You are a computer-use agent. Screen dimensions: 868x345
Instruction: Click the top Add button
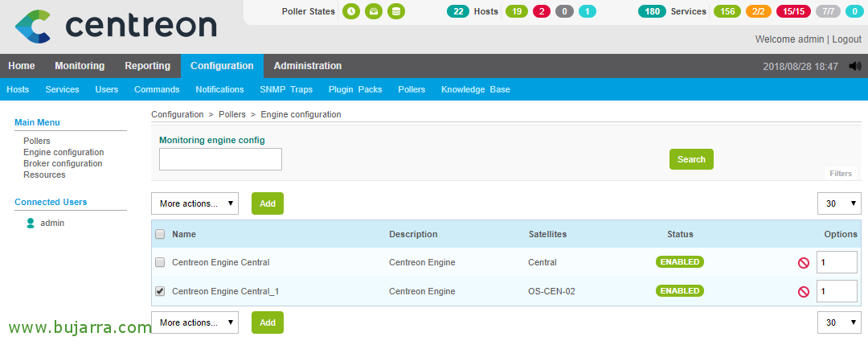(268, 203)
